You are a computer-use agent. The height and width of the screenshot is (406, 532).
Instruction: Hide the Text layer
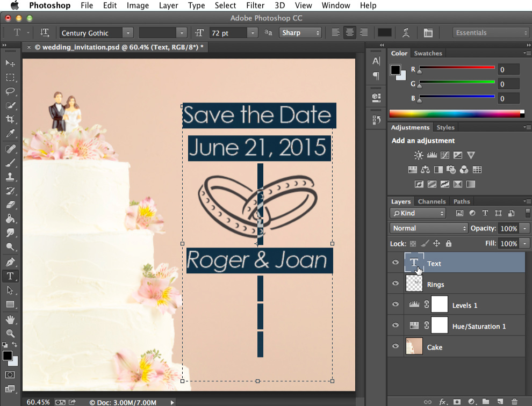395,263
